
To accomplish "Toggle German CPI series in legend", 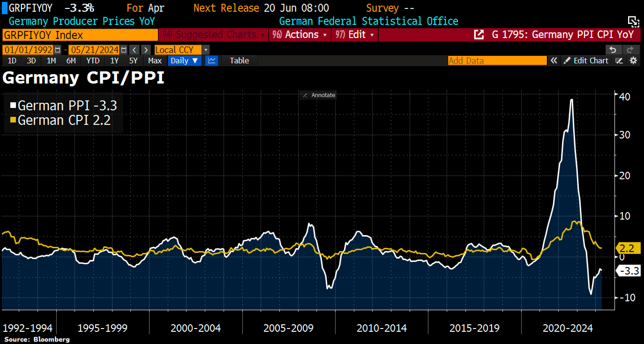I will (13, 120).
